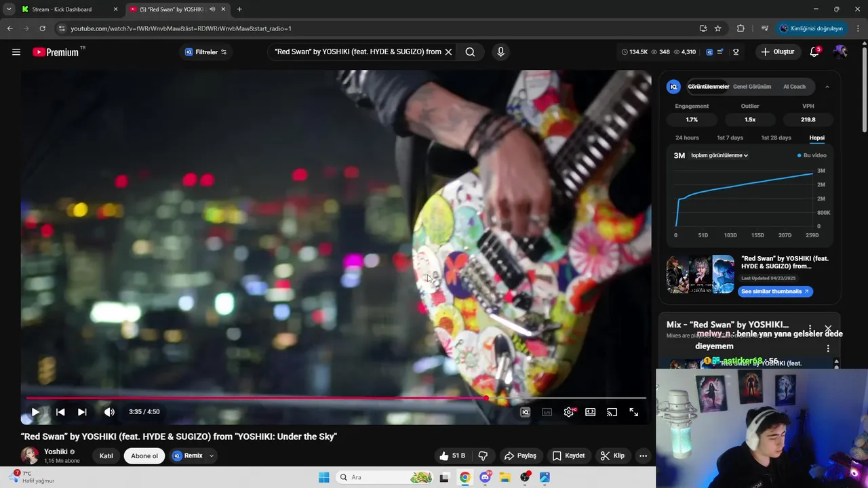Open the YouTube hamburger guide menu

(16, 52)
